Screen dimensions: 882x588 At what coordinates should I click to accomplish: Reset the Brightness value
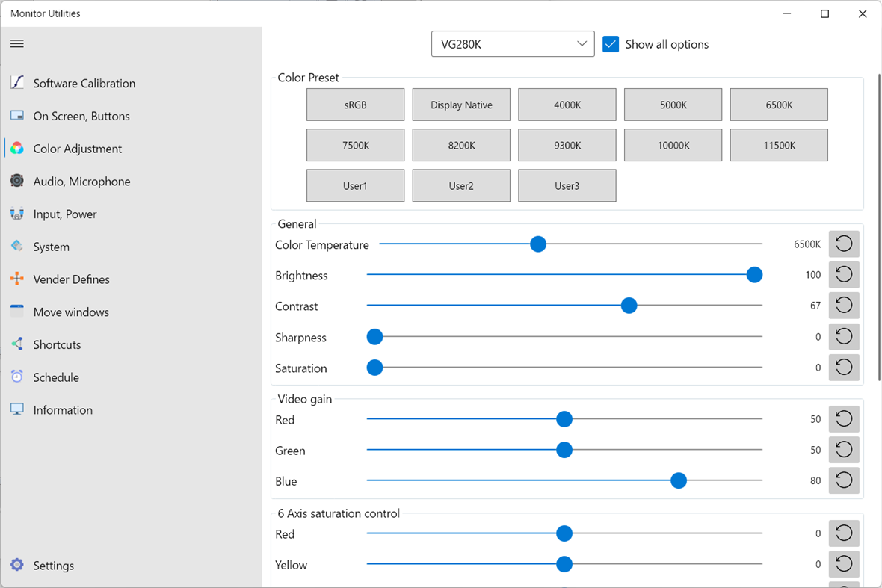pos(844,274)
